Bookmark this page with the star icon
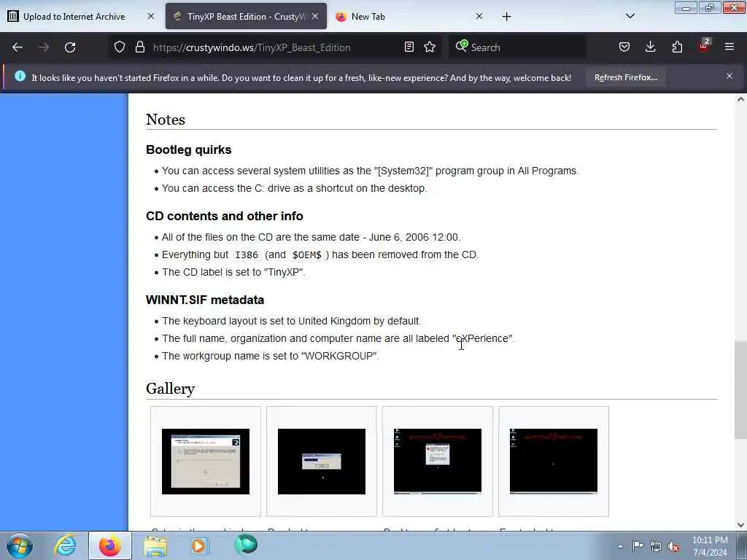 (430, 47)
